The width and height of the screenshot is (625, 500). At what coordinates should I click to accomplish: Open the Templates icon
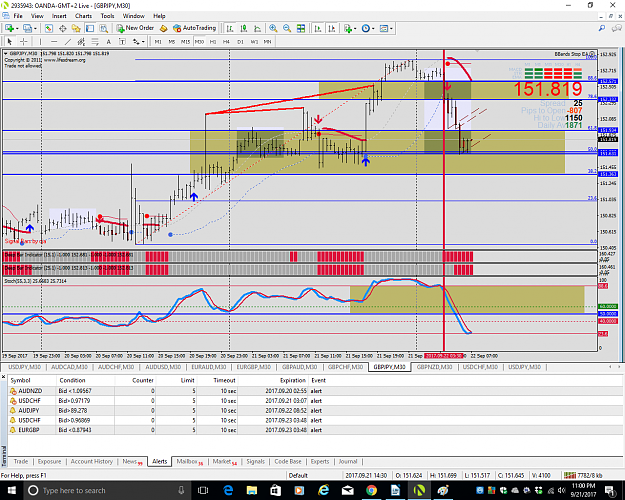(x=384, y=28)
